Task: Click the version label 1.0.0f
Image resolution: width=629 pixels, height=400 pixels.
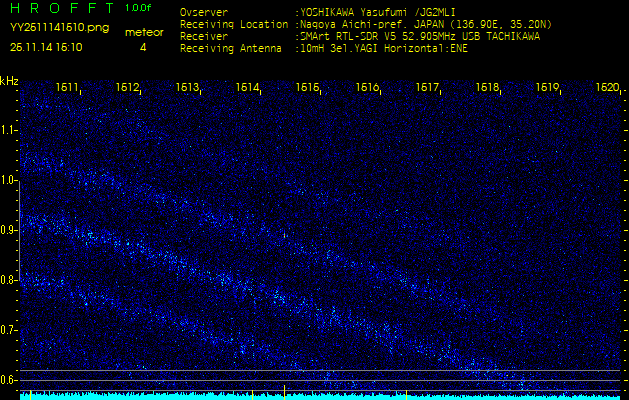Action: coord(138,8)
